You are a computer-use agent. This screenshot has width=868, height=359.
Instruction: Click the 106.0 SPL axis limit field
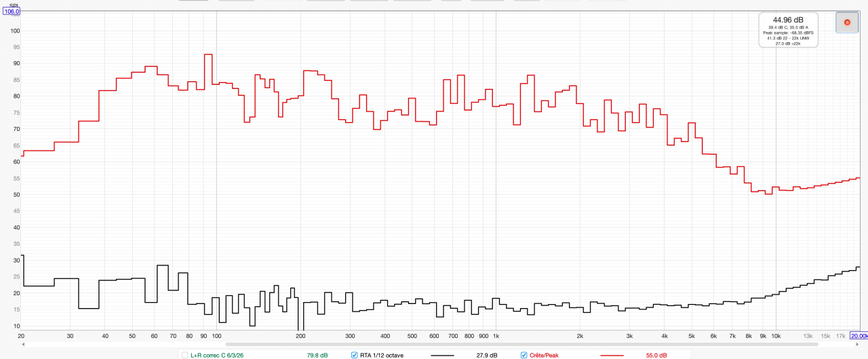12,11
